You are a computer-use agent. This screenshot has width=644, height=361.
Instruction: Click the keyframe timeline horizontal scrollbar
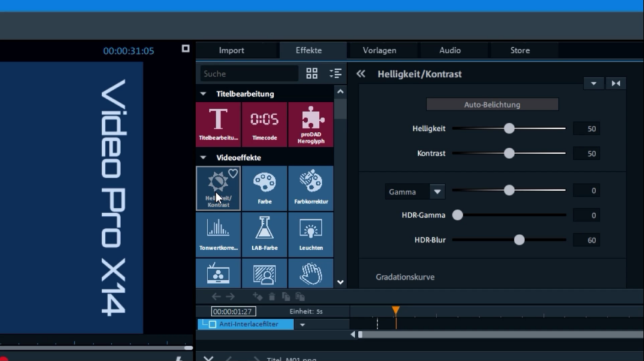click(501, 335)
